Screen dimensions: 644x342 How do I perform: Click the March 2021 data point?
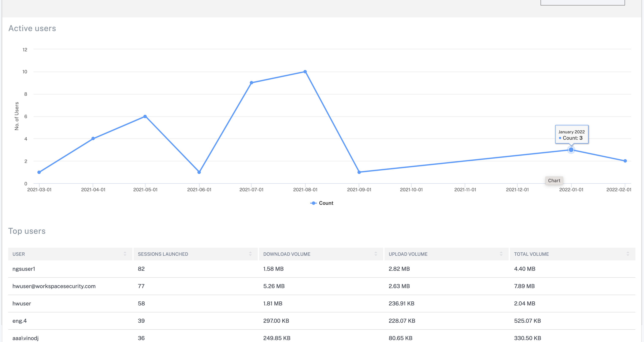(39, 172)
